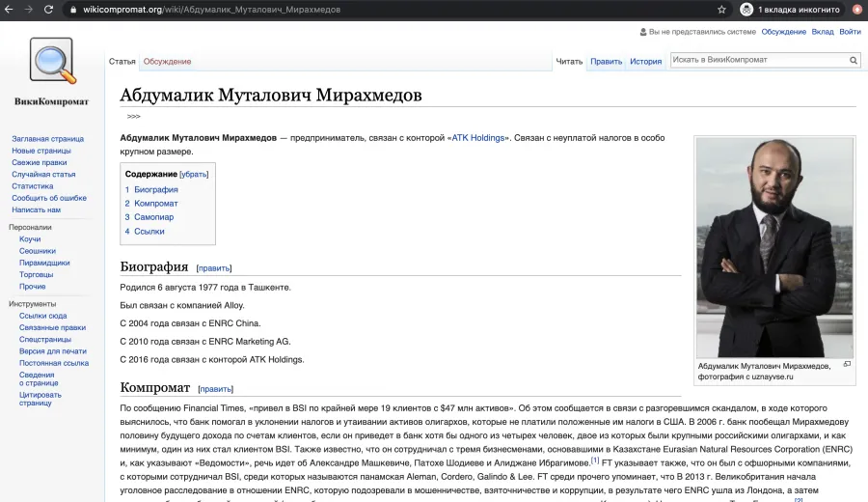
Task: Click the Войти login link
Action: coord(850,32)
